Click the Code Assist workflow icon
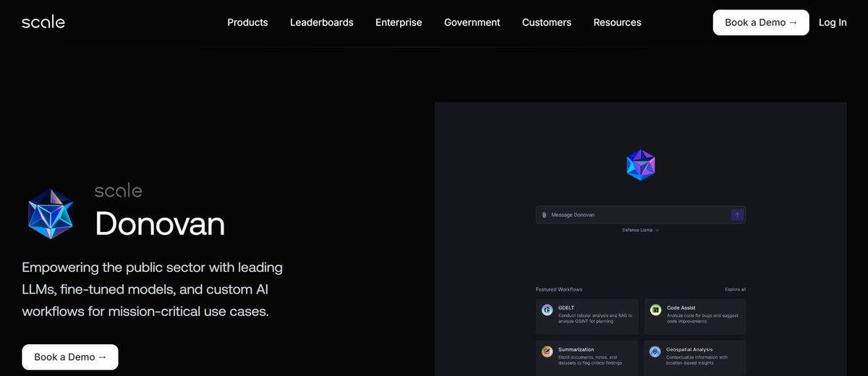 (655, 310)
